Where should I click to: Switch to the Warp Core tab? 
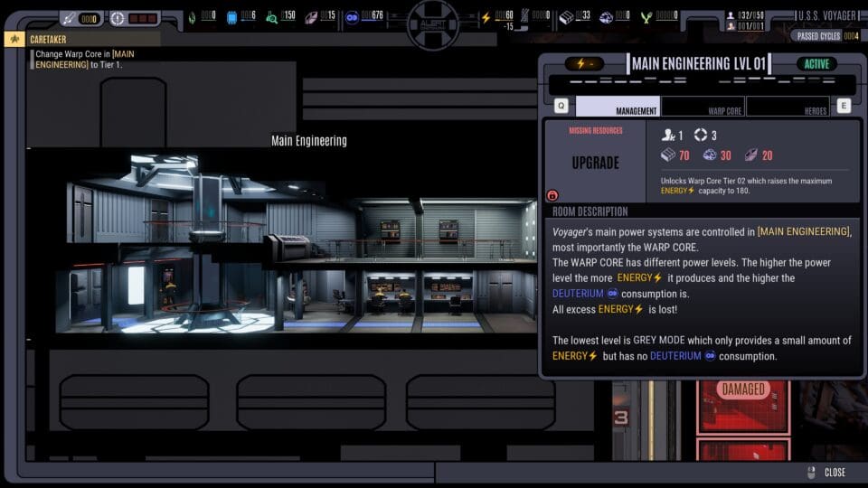click(703, 107)
